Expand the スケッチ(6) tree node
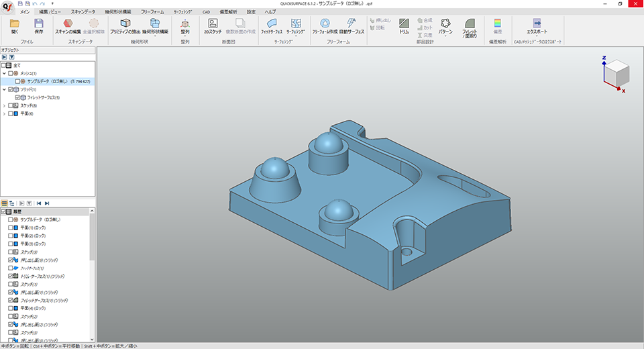This screenshot has width=644, height=349. click(x=4, y=105)
